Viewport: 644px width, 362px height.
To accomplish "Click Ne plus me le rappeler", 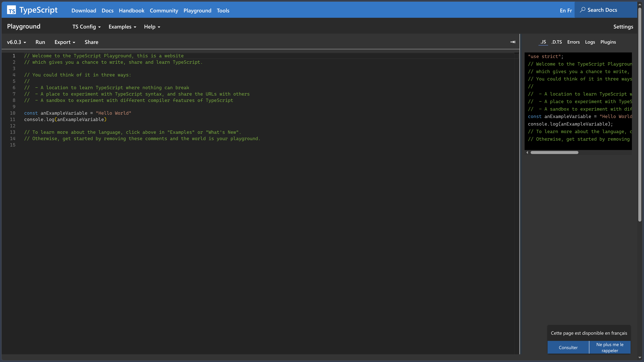I will point(610,347).
